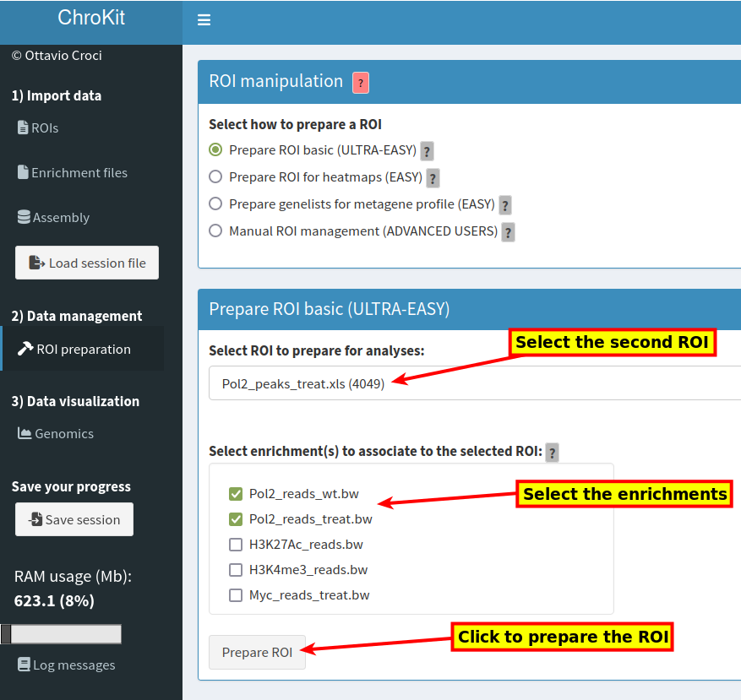This screenshot has width=741, height=700.
Task: Select Prepare ROI for heatmaps radio button
Action: point(215,176)
